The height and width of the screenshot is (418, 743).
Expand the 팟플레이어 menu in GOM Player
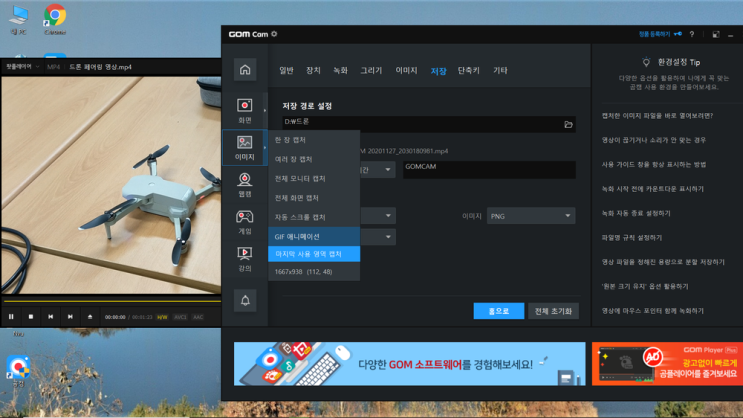coord(22,67)
